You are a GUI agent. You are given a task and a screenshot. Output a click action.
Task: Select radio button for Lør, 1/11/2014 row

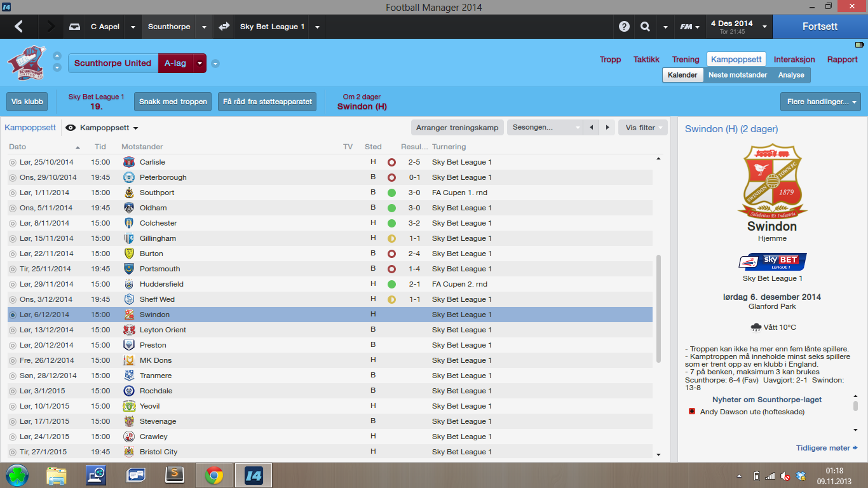13,193
